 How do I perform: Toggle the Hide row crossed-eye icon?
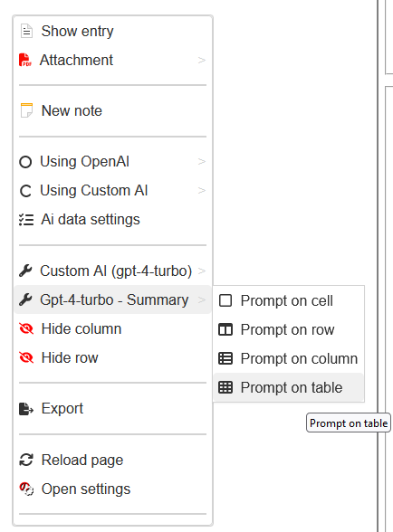26,357
